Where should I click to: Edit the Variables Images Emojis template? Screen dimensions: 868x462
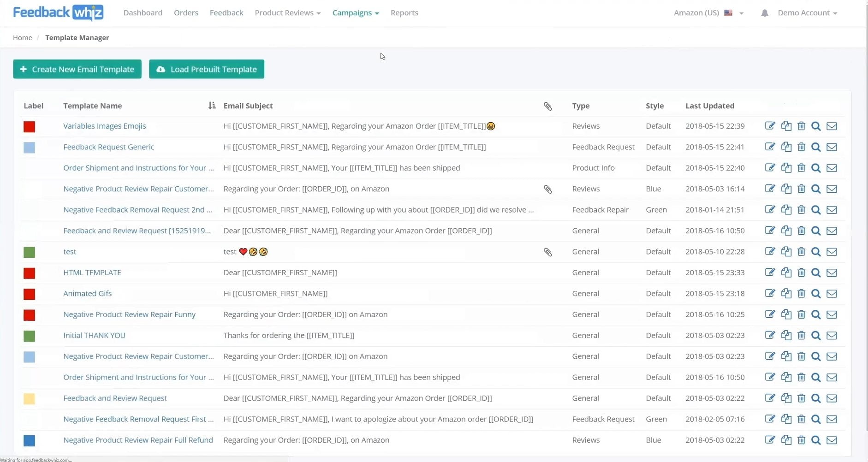(x=770, y=126)
